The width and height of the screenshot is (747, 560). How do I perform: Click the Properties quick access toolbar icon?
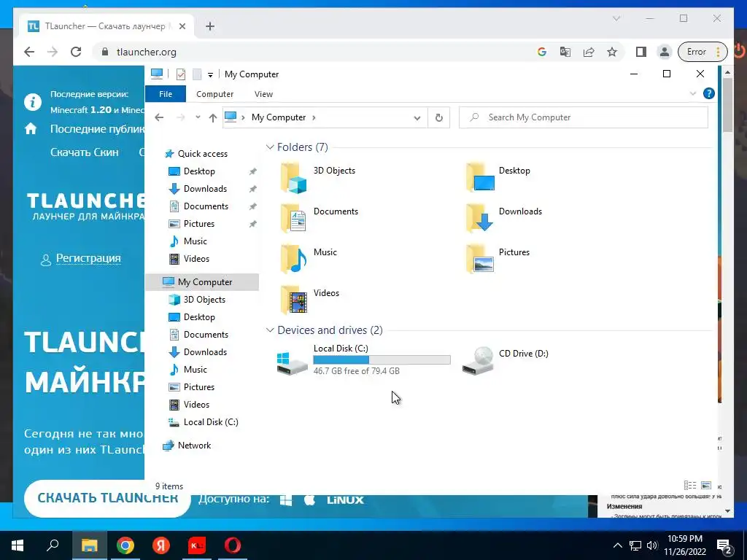181,74
